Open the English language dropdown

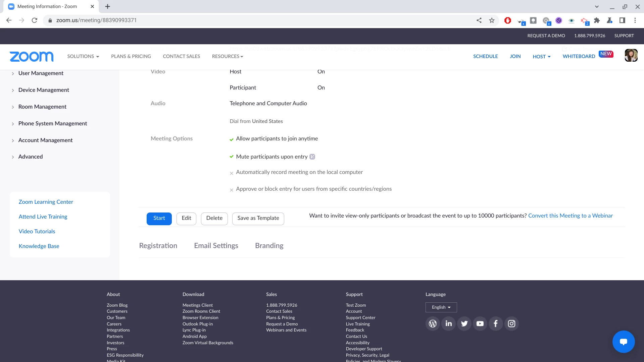pos(441,307)
